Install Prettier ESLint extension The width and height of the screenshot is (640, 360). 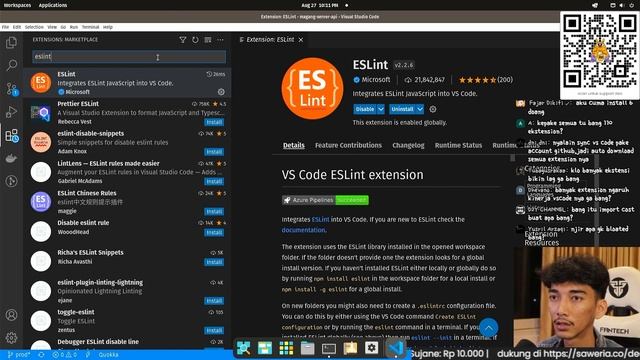point(214,122)
